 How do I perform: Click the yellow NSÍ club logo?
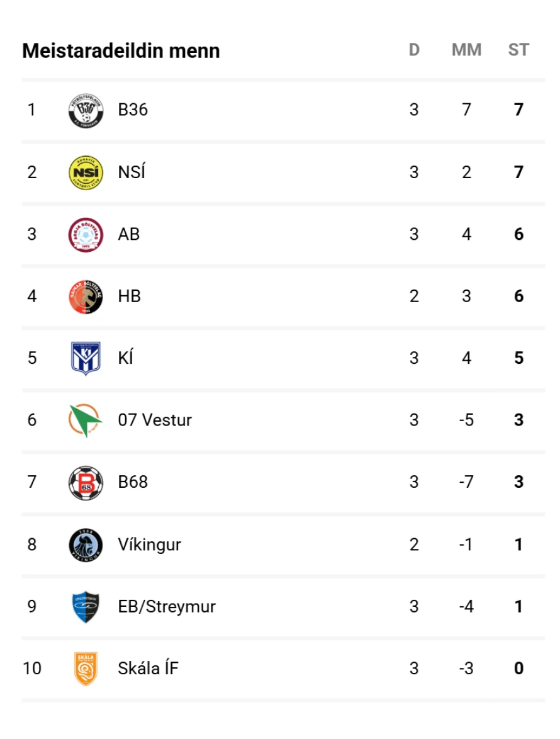(x=85, y=172)
